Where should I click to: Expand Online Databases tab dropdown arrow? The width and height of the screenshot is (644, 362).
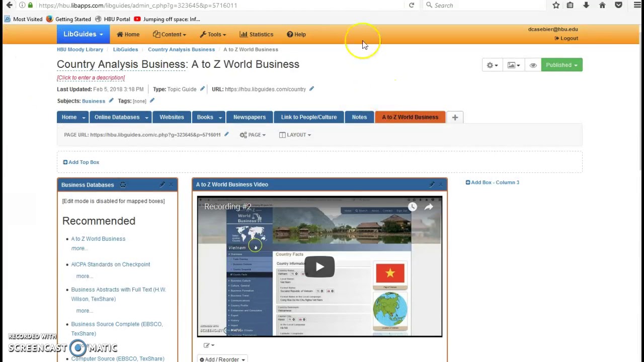[x=146, y=117]
